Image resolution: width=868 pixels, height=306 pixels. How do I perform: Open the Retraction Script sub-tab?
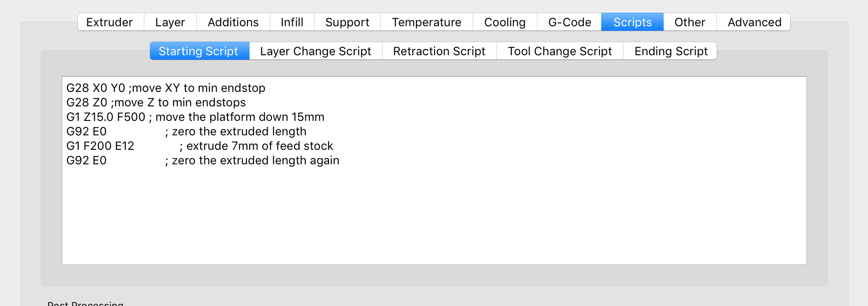(x=439, y=51)
